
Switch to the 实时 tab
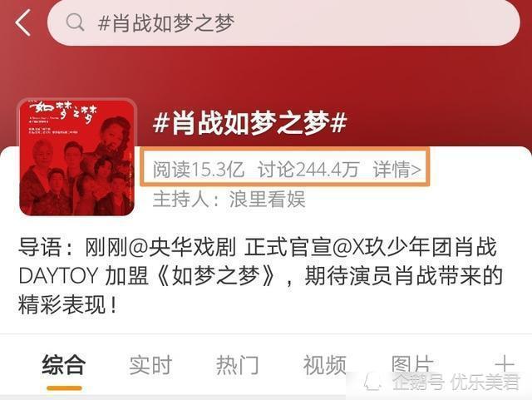click(x=150, y=365)
